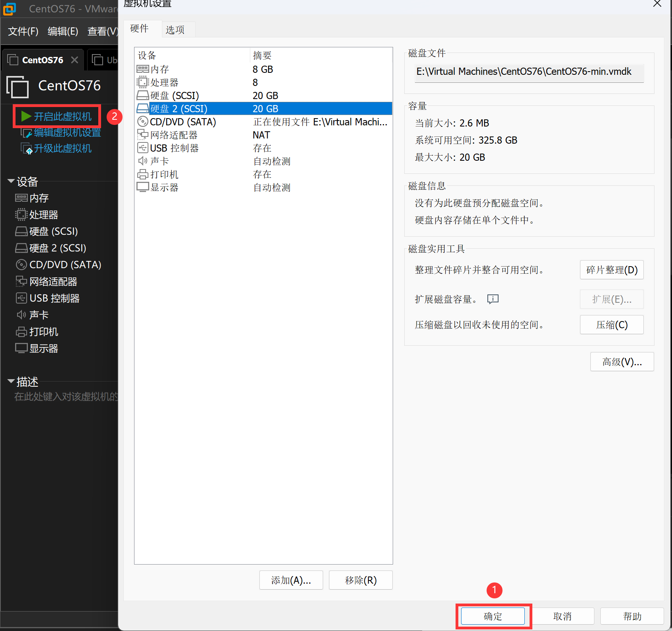
Task: Click 添加(A)... to add hardware
Action: [x=291, y=580]
